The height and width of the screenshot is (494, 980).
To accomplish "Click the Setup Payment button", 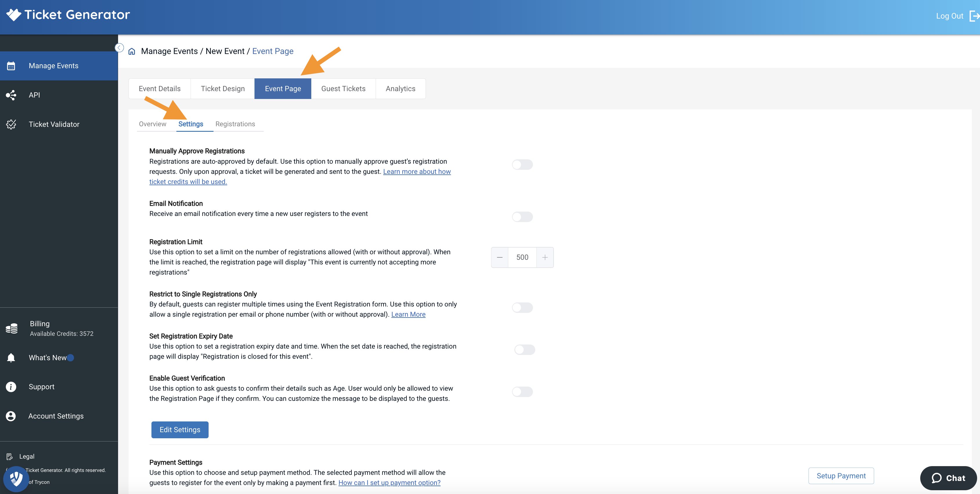I will (841, 476).
